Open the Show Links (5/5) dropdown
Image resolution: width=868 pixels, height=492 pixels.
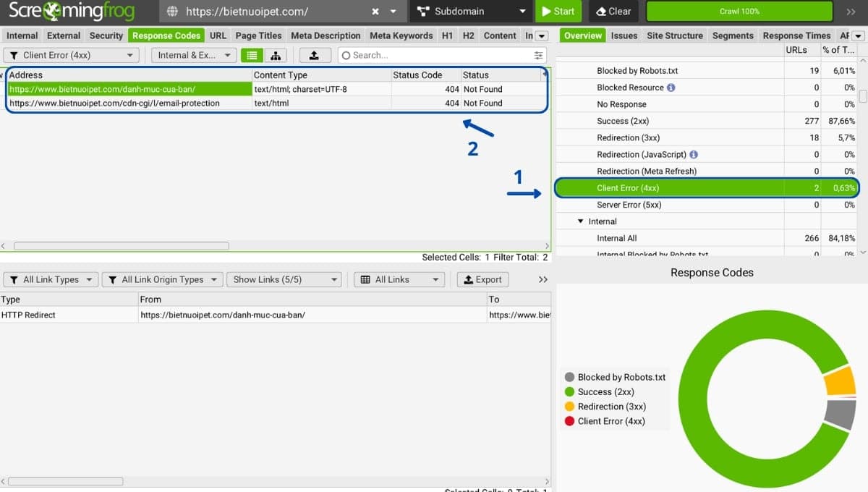[284, 279]
